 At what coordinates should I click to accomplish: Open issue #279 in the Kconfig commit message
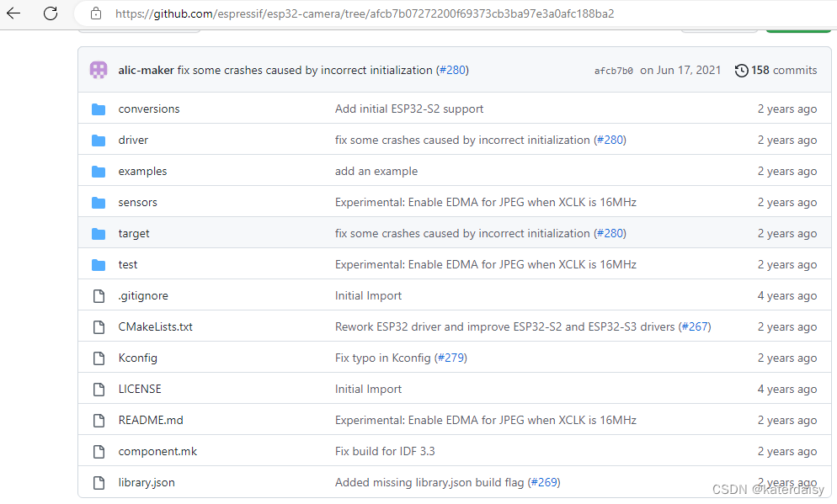451,358
